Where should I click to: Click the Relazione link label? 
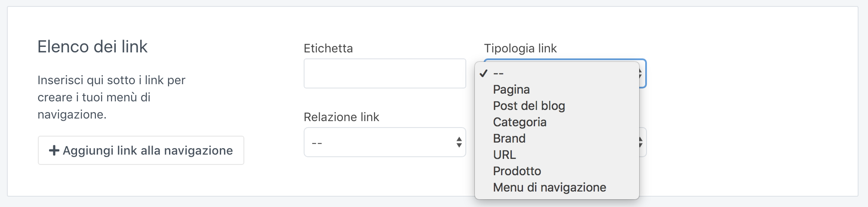pyautogui.click(x=341, y=117)
